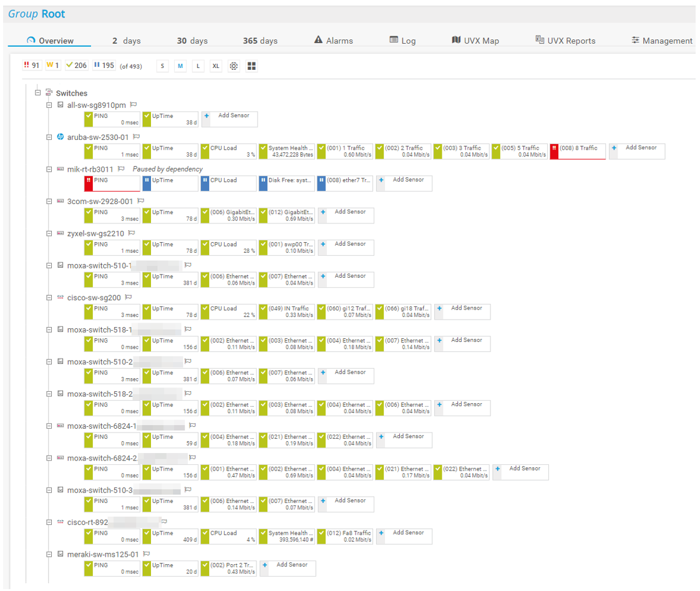Collapse the aruba-sw-2530-01 device entry
The image size is (700, 591).
(49, 137)
